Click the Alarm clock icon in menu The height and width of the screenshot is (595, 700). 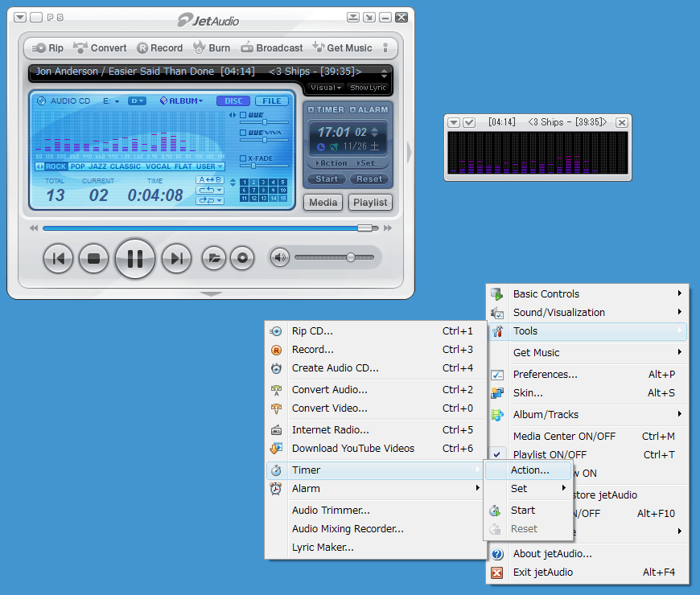pyautogui.click(x=276, y=488)
